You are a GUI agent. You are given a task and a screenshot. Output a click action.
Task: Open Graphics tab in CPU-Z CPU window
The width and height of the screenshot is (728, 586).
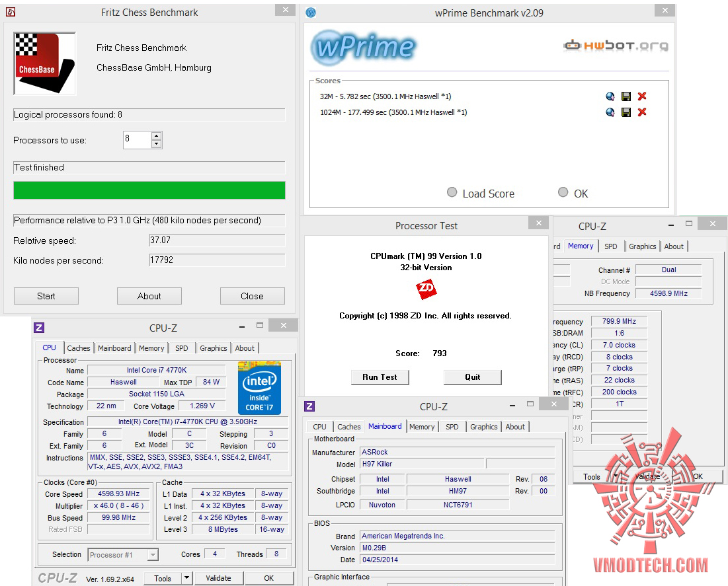[213, 348]
